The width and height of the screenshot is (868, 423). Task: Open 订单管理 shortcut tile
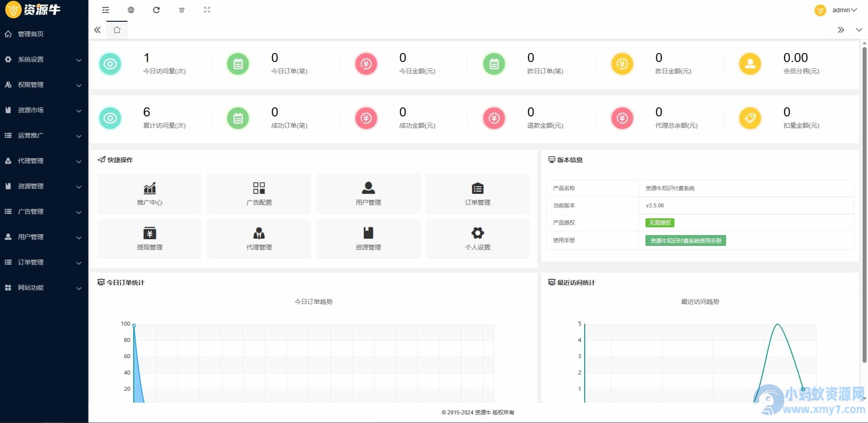click(x=478, y=194)
